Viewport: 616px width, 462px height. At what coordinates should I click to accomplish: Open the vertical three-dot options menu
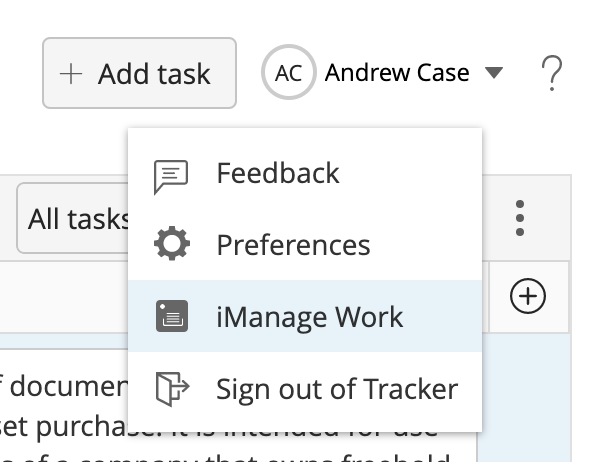tap(520, 216)
